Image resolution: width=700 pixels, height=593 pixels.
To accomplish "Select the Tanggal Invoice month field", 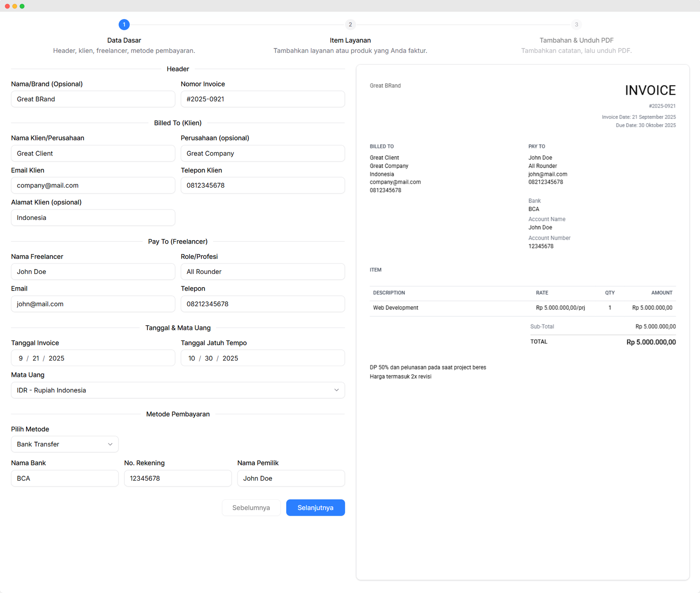I will pyautogui.click(x=21, y=358).
